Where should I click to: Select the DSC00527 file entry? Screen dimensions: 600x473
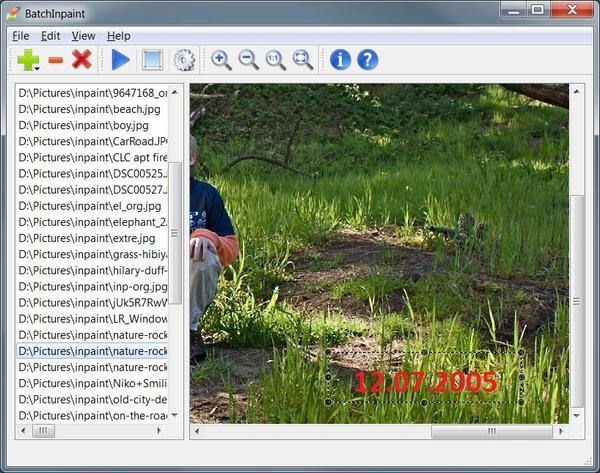tap(92, 190)
